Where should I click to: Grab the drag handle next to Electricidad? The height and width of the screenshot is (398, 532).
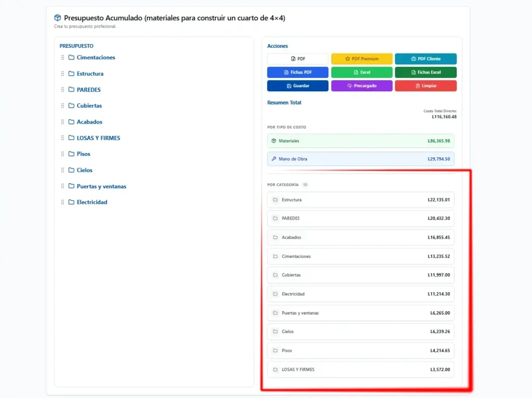[63, 202]
